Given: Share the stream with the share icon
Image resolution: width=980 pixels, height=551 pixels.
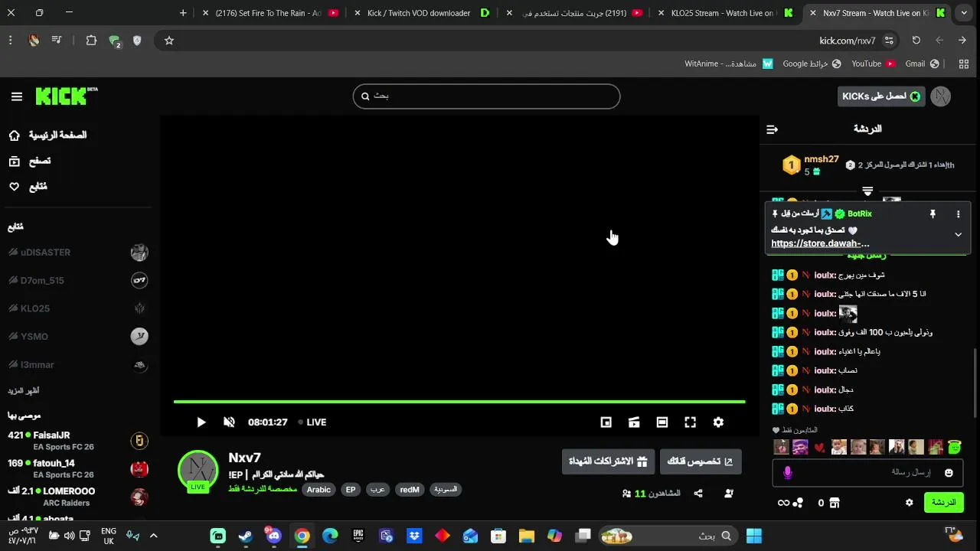Looking at the screenshot, I should (698, 494).
